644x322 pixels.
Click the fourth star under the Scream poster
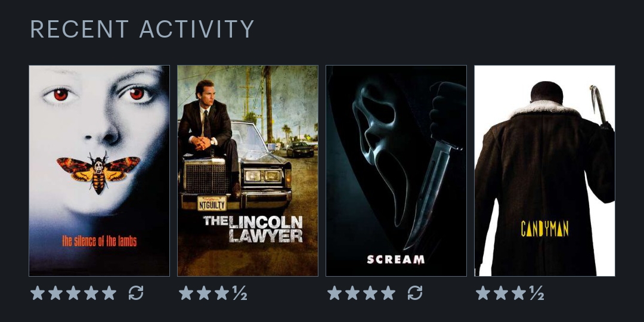[x=388, y=293]
